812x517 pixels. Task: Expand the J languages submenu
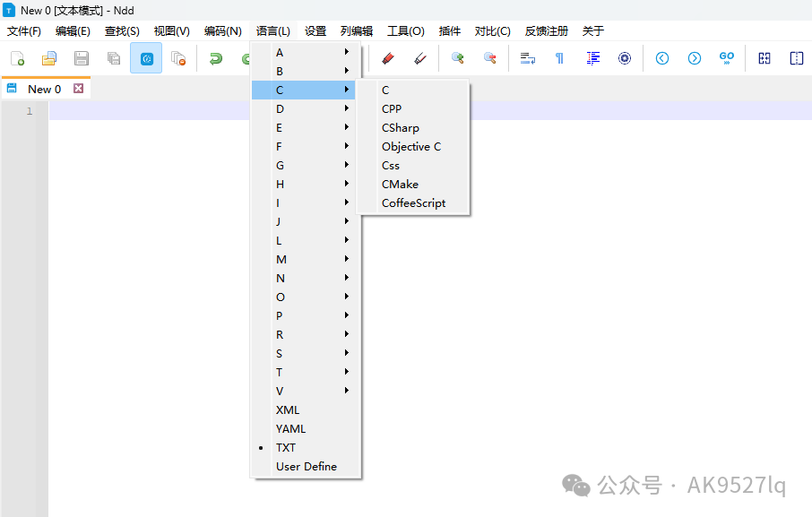(306, 221)
